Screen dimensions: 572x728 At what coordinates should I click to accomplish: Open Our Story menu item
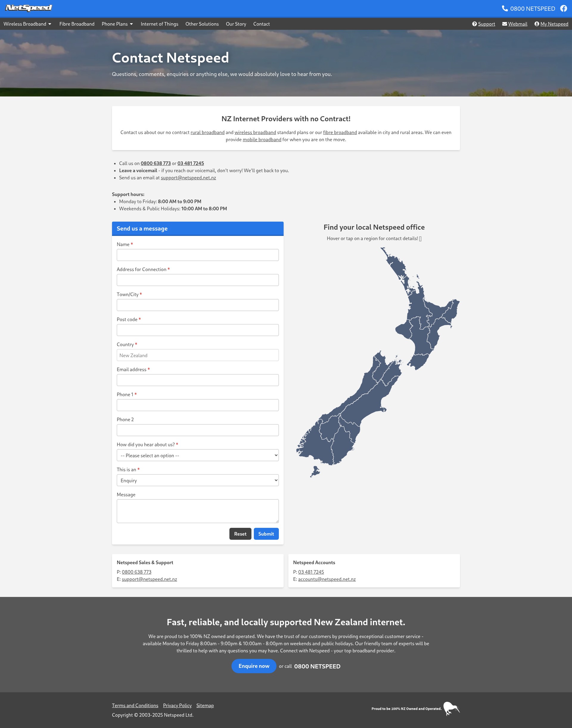pos(236,24)
